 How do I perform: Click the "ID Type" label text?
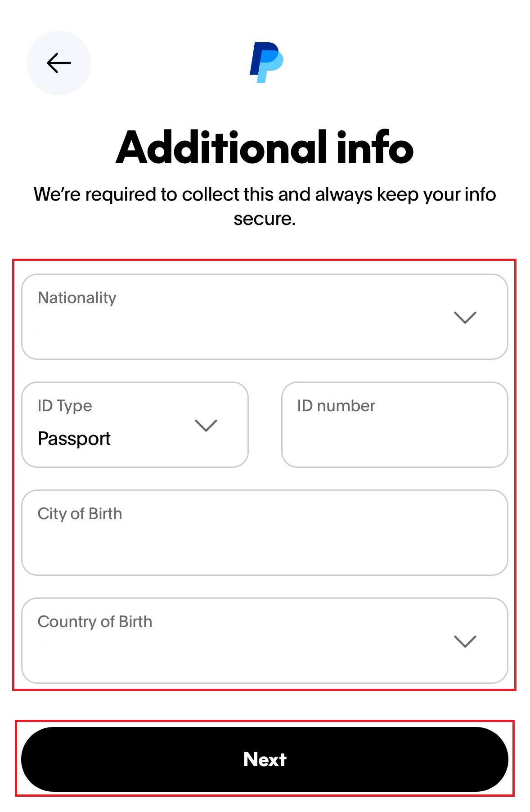(65, 406)
